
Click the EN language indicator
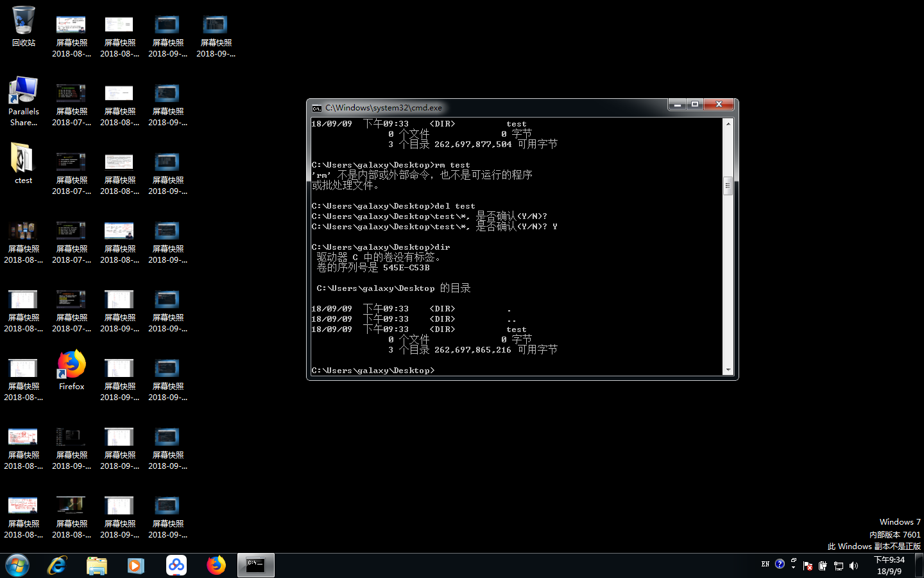[x=765, y=565]
